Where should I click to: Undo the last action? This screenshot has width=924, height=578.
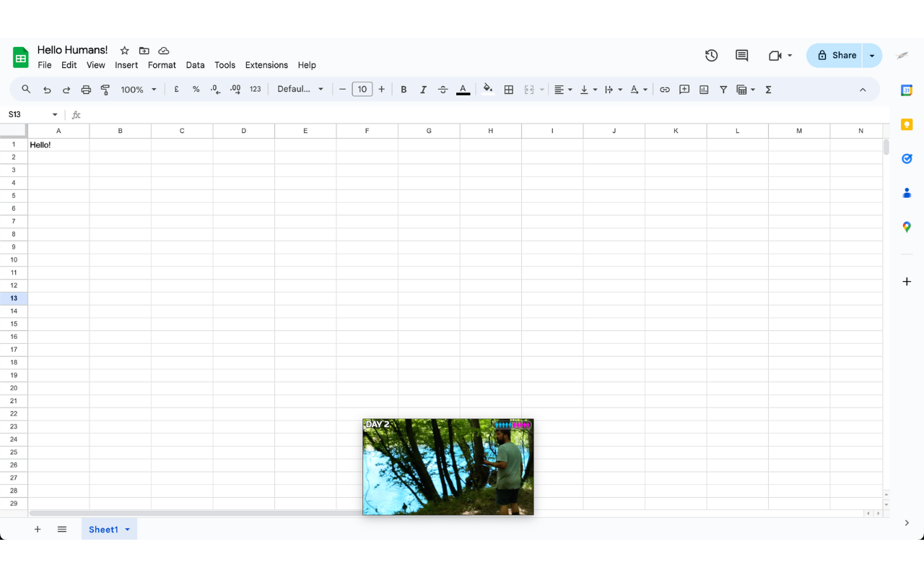(x=47, y=90)
